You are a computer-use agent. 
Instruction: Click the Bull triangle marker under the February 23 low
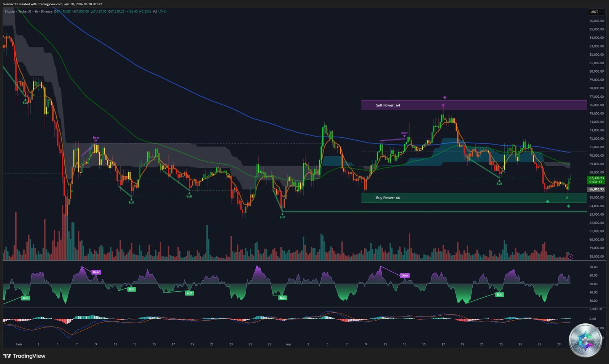[x=282, y=214]
